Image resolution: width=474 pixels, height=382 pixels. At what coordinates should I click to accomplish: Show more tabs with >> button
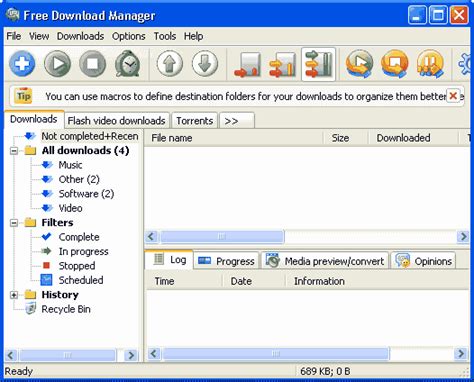point(237,121)
